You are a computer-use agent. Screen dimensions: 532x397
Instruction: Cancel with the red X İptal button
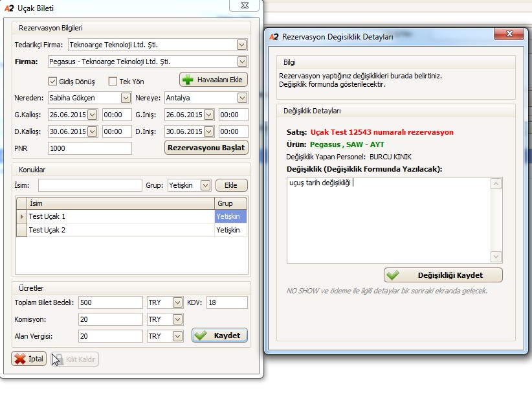[x=29, y=359]
